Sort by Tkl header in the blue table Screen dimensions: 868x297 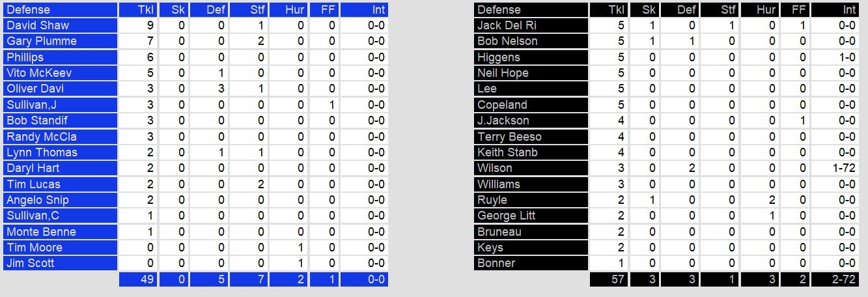[137, 10]
